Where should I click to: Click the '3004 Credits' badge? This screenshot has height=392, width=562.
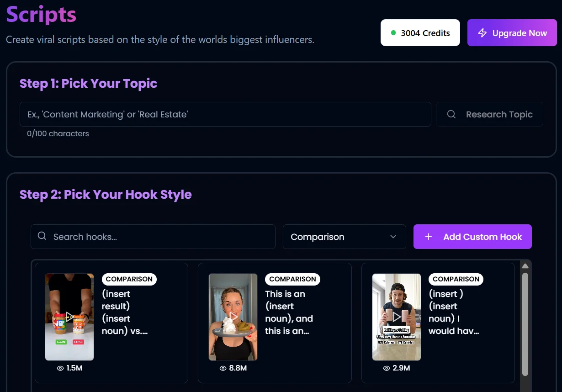pos(420,32)
